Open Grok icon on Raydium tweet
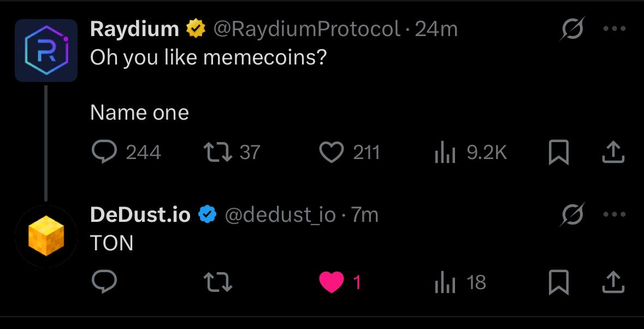 (x=572, y=29)
